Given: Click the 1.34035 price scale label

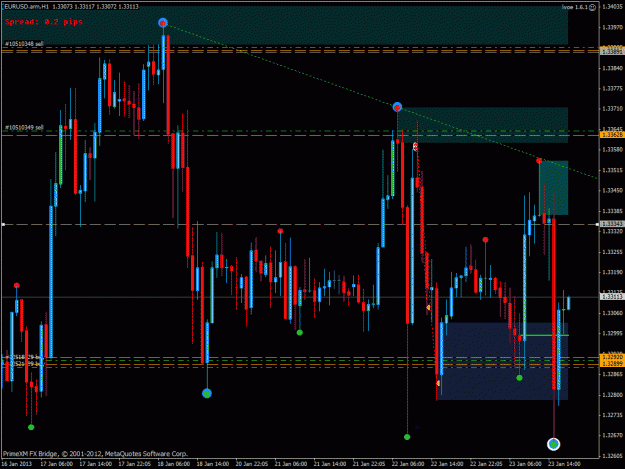Looking at the screenshot, I should [612, 6].
